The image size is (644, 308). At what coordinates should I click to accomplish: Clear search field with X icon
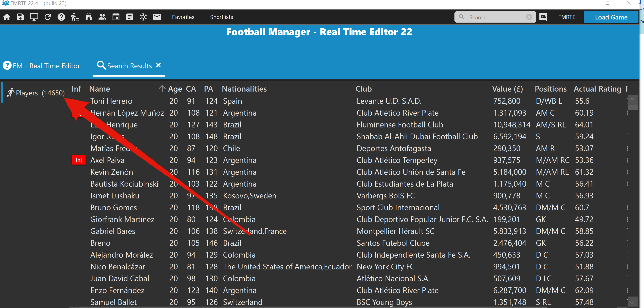[x=529, y=17]
